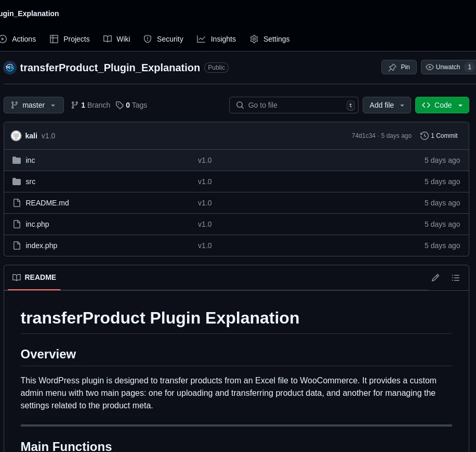The height and width of the screenshot is (452, 476).
Task: Click 5 days ago in the src row
Action: pyautogui.click(x=442, y=182)
